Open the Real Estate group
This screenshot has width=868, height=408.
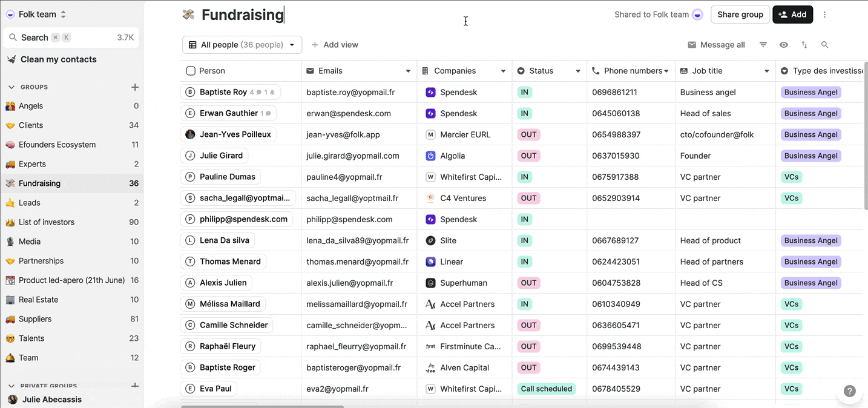point(72,300)
